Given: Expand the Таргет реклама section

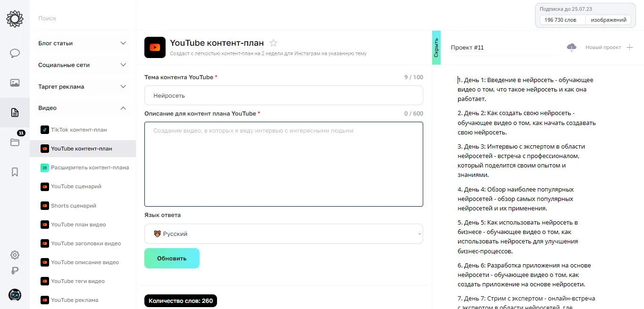Looking at the screenshot, I should [x=83, y=86].
